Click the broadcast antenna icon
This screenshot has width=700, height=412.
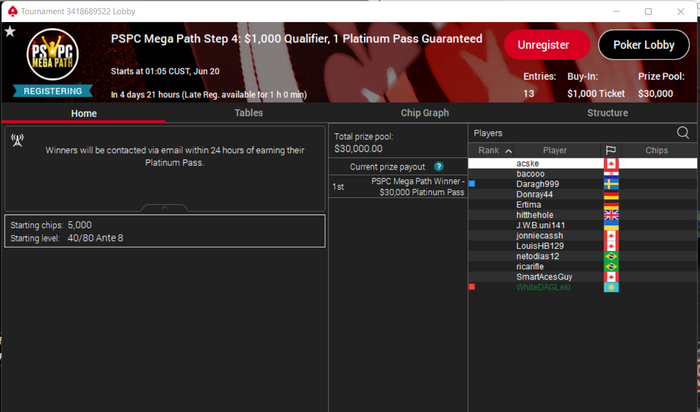pyautogui.click(x=17, y=140)
